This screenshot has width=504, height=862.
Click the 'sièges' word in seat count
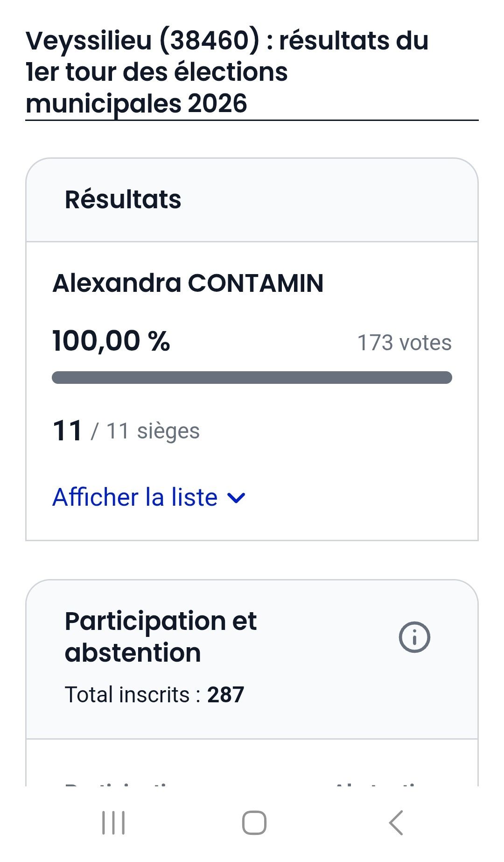pos(168,431)
